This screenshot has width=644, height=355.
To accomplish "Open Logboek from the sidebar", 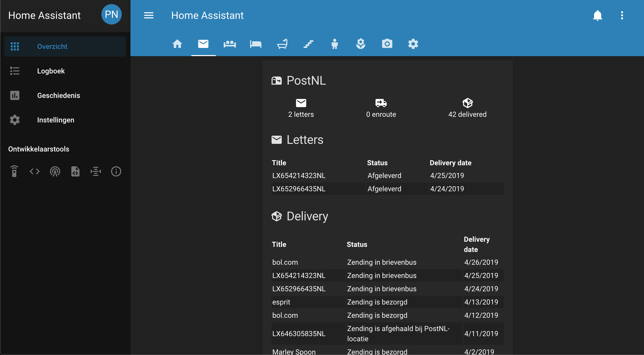I will [65, 71].
